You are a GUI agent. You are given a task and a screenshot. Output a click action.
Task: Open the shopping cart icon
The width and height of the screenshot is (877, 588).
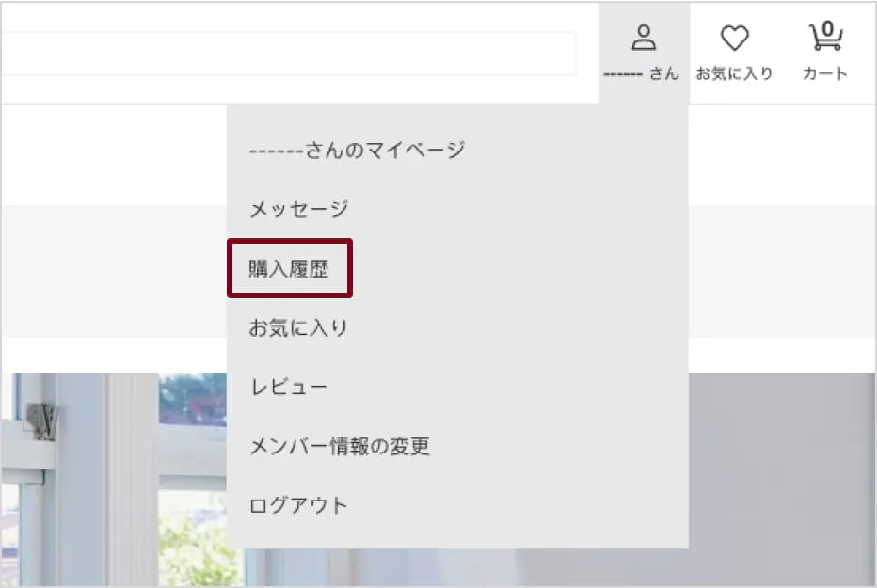click(824, 39)
